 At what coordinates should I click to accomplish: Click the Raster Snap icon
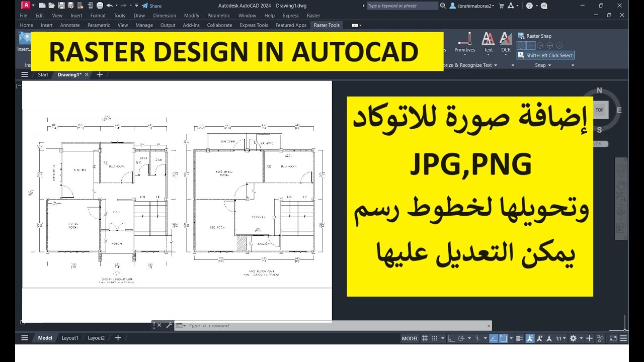point(521,36)
